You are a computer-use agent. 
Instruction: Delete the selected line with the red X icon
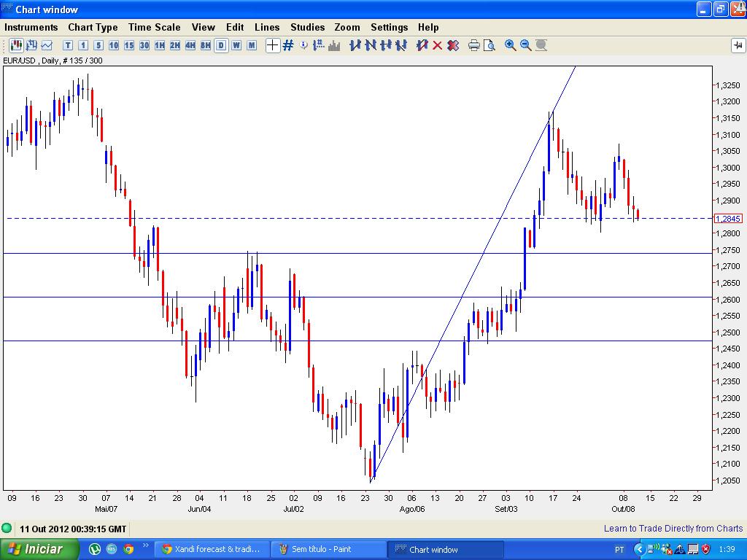tap(438, 46)
